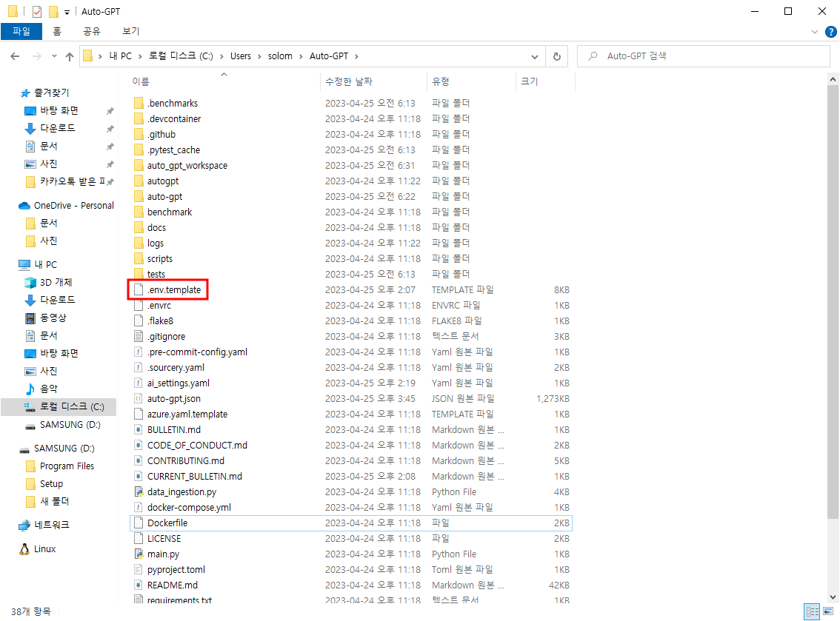Select the auto_gpt_workspace folder icon
The image size is (840, 621).
(139, 165)
